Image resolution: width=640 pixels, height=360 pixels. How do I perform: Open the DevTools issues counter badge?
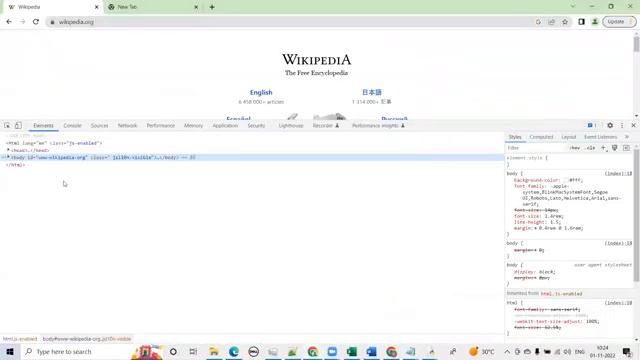(x=592, y=125)
